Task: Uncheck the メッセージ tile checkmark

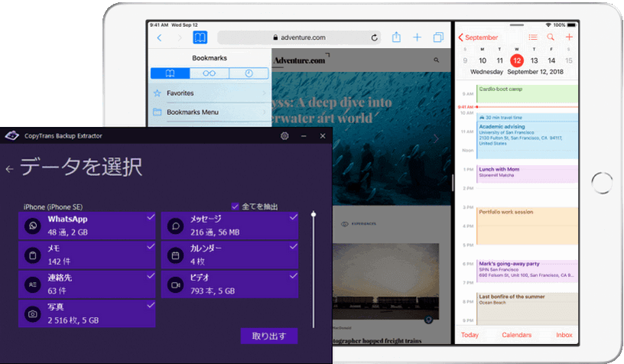Action: pos(294,217)
